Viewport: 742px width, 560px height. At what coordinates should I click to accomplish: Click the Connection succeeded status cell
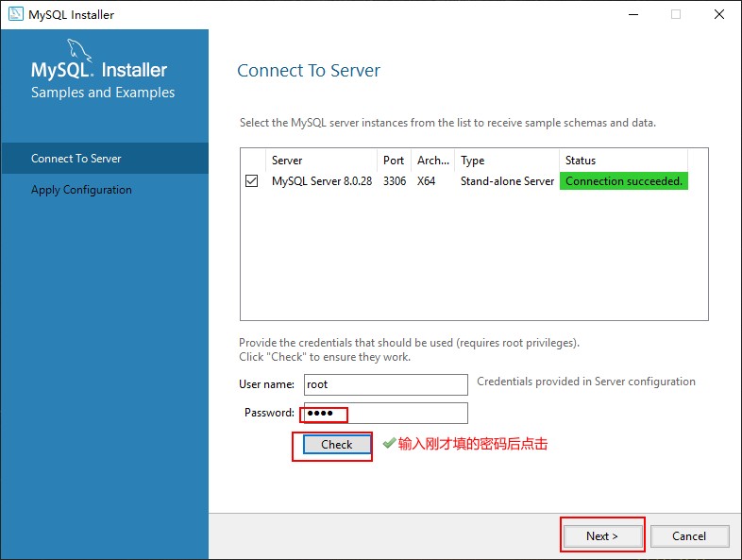(624, 180)
